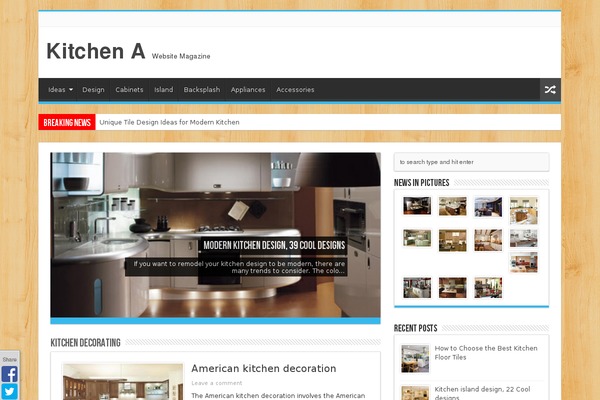The height and width of the screenshot is (400, 600).
Task: Focus the search input field
Action: coord(471,162)
